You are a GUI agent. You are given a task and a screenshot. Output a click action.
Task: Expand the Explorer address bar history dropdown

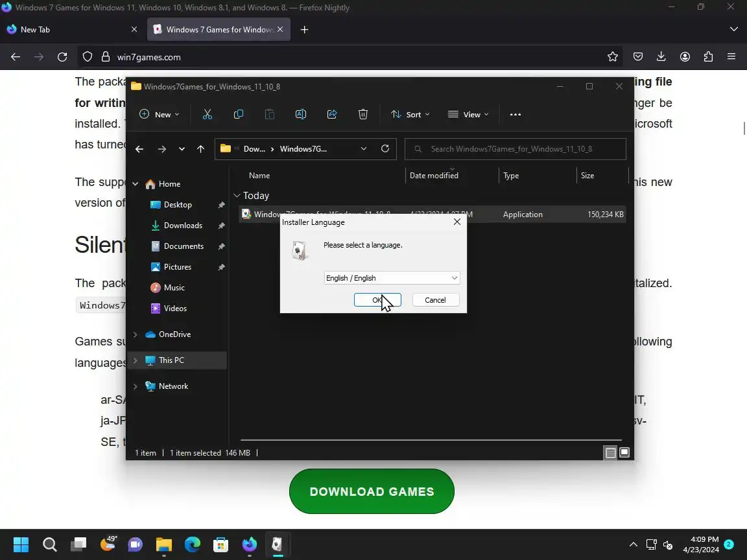click(x=364, y=148)
